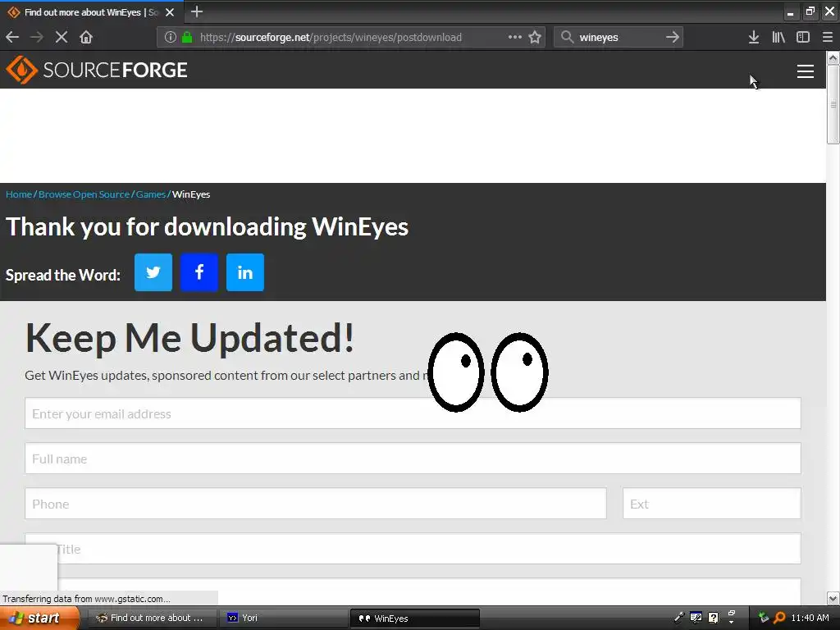Show site information for sourceforge.net

[171, 37]
